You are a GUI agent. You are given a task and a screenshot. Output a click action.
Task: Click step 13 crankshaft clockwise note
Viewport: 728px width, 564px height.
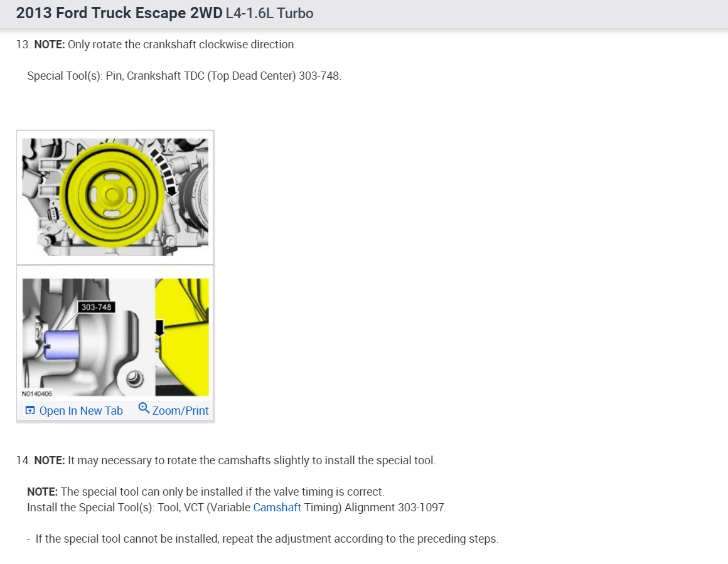pyautogui.click(x=156, y=45)
